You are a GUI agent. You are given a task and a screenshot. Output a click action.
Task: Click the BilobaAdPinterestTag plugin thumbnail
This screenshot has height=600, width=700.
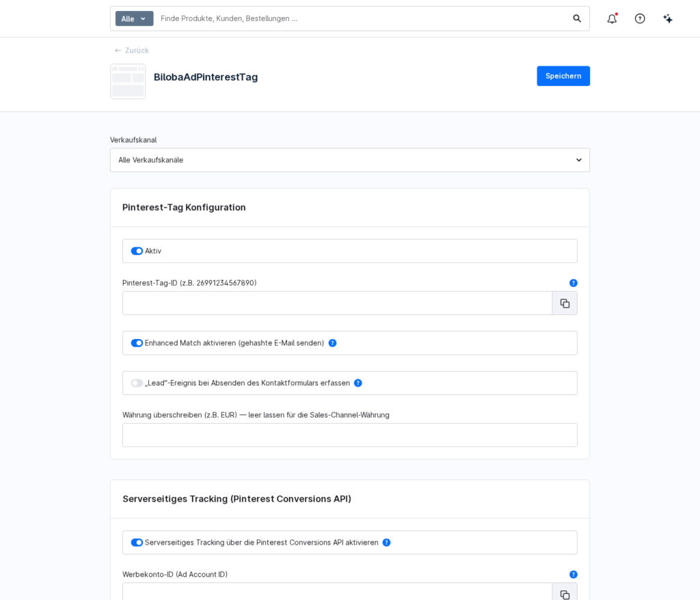(128, 81)
